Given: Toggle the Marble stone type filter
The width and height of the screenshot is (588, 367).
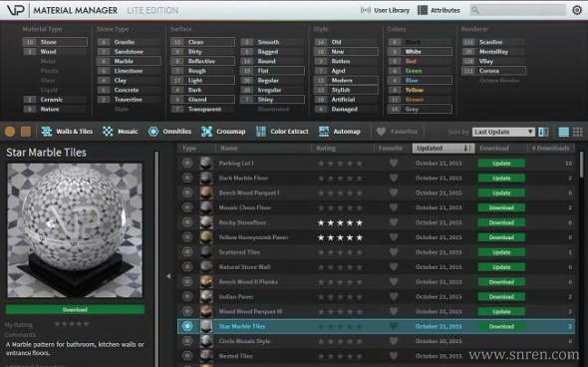Looking at the screenshot, I should click(129, 61).
